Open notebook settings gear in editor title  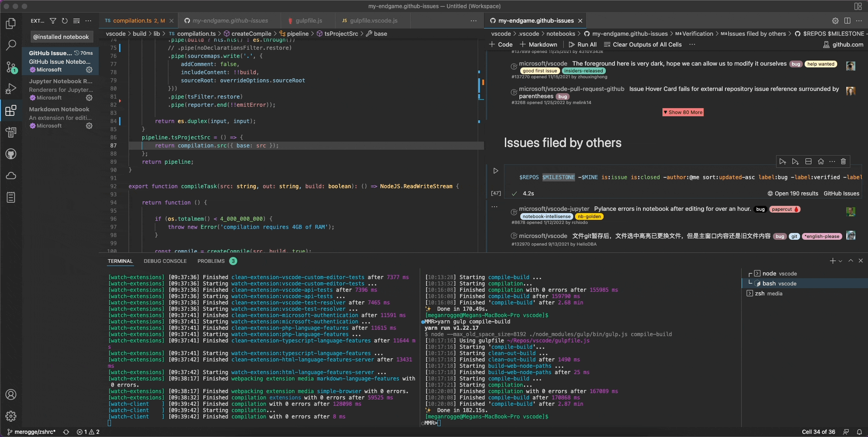click(835, 21)
